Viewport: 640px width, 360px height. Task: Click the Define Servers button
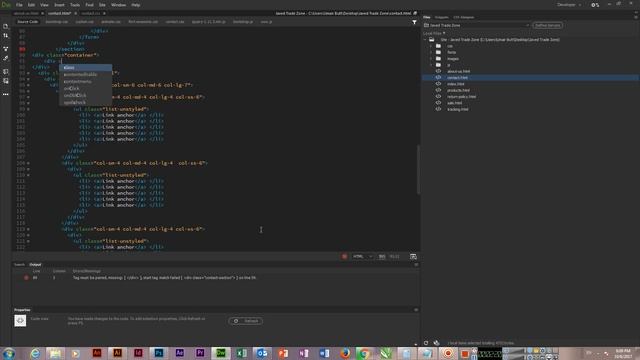[548, 25]
